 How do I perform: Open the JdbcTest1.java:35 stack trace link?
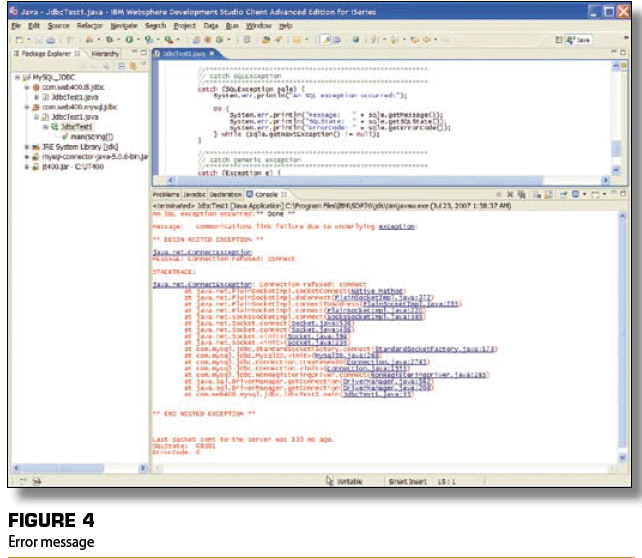[377, 394]
